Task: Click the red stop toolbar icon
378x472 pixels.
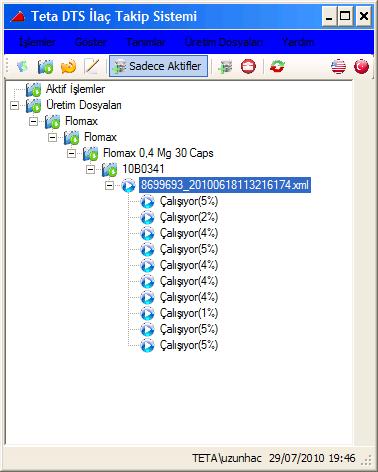Action: tap(248, 66)
